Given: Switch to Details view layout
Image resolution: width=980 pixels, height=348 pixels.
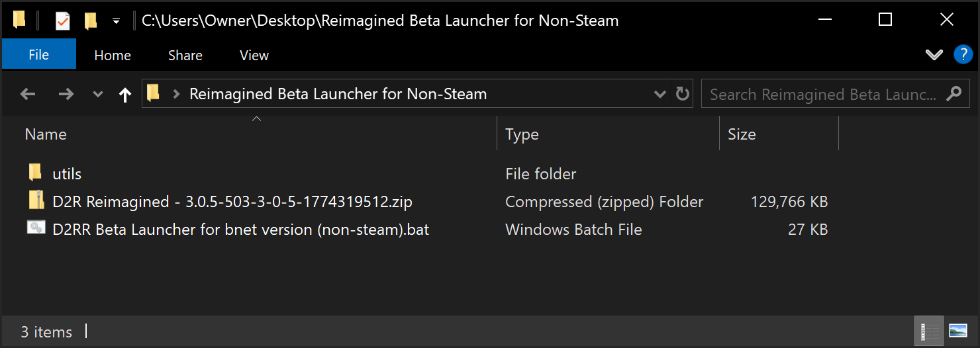Looking at the screenshot, I should (x=929, y=331).
